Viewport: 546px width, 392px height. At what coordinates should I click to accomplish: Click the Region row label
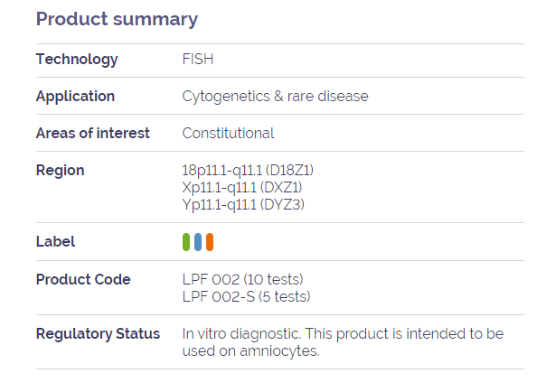coord(61,171)
